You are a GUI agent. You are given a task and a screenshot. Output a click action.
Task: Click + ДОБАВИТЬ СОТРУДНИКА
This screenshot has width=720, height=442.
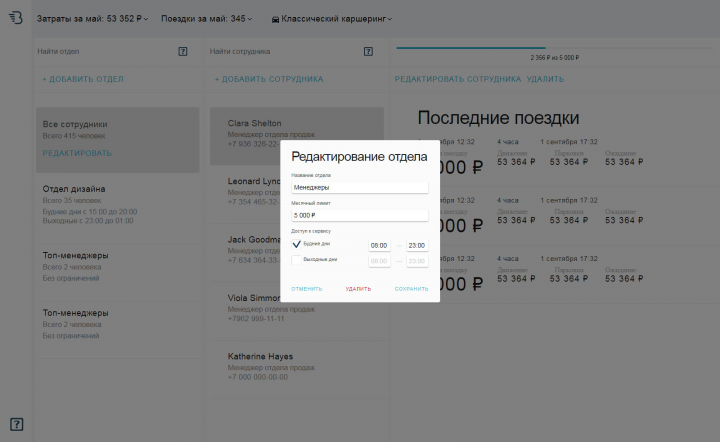(x=269, y=79)
